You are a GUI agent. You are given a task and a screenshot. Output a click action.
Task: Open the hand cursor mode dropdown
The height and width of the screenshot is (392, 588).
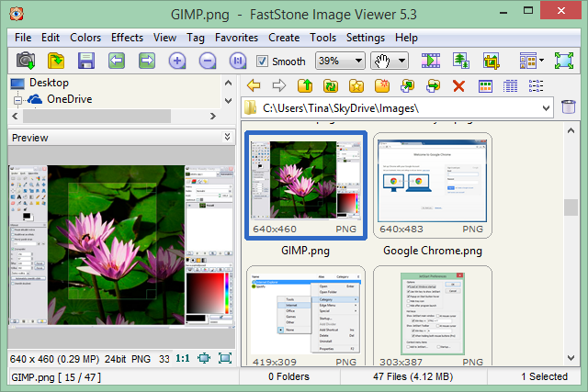(389, 62)
